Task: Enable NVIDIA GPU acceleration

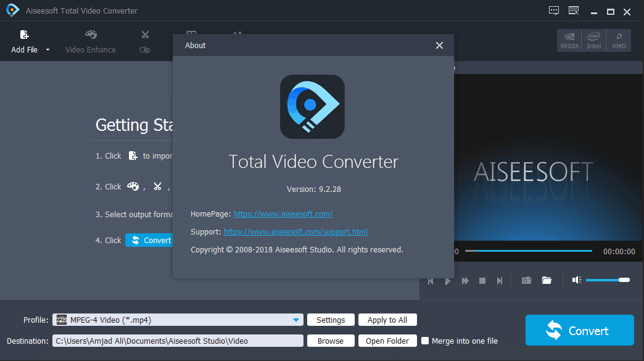Action: [569, 40]
